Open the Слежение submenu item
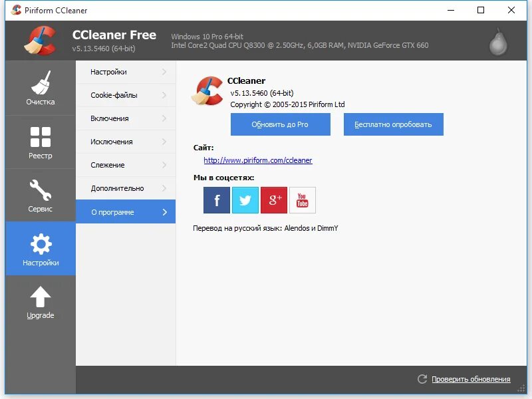Image resolution: width=532 pixels, height=399 pixels. (x=126, y=165)
